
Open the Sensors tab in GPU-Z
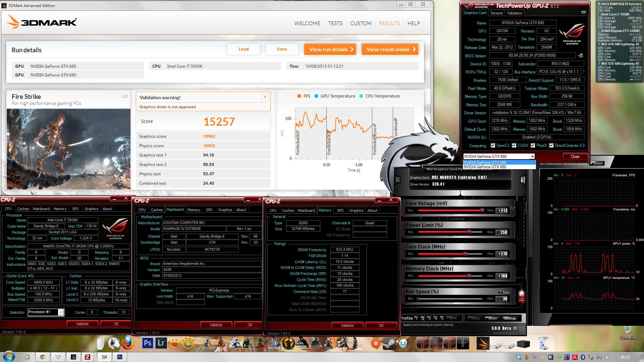(x=496, y=13)
